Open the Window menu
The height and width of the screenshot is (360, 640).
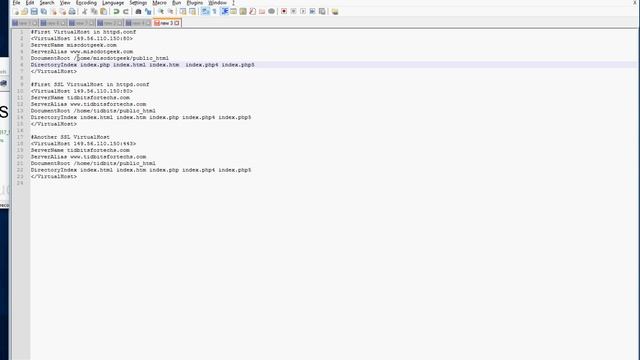click(x=218, y=3)
